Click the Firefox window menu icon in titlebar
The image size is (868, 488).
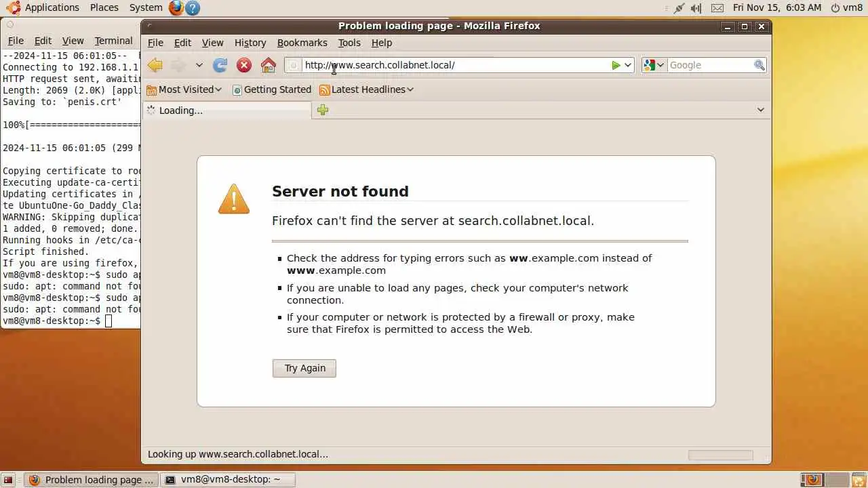pyautogui.click(x=150, y=26)
